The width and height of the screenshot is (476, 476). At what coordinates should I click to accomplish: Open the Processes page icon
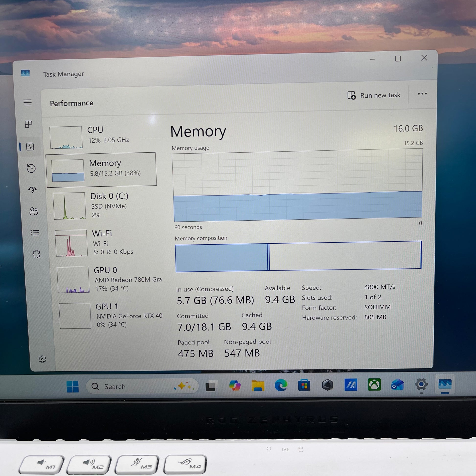pyautogui.click(x=29, y=124)
